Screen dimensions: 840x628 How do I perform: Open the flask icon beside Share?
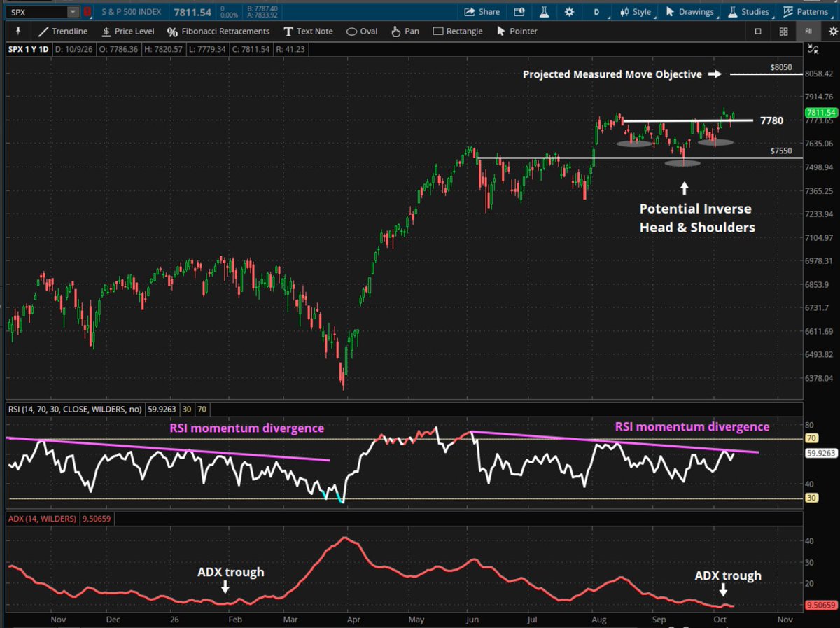(544, 12)
